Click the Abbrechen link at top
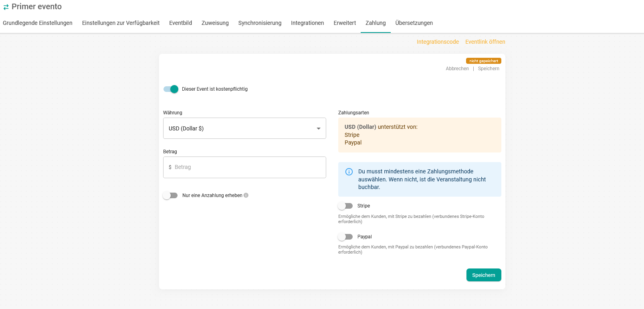Screen dimensions: 644x309 click(457, 69)
